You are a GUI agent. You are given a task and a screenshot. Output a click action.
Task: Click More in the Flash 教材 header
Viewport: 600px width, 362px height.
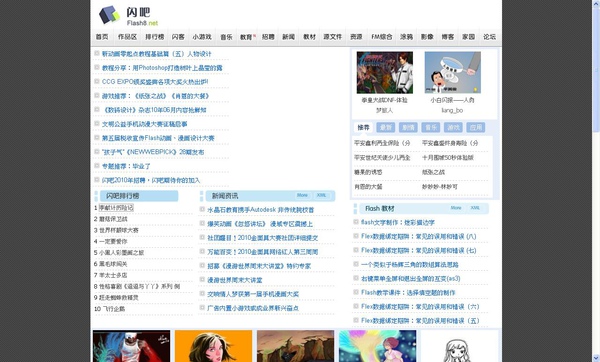pos(456,208)
